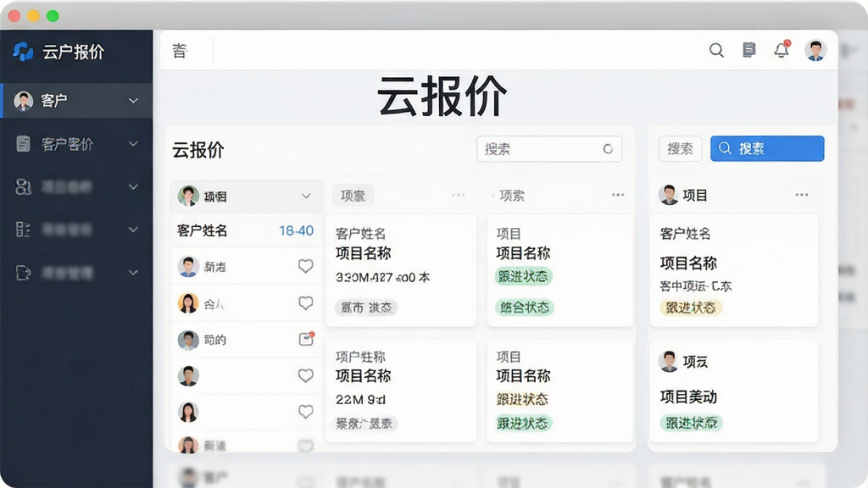
Task: Expand the chevron of the file-export sidebar item
Action: [133, 272]
